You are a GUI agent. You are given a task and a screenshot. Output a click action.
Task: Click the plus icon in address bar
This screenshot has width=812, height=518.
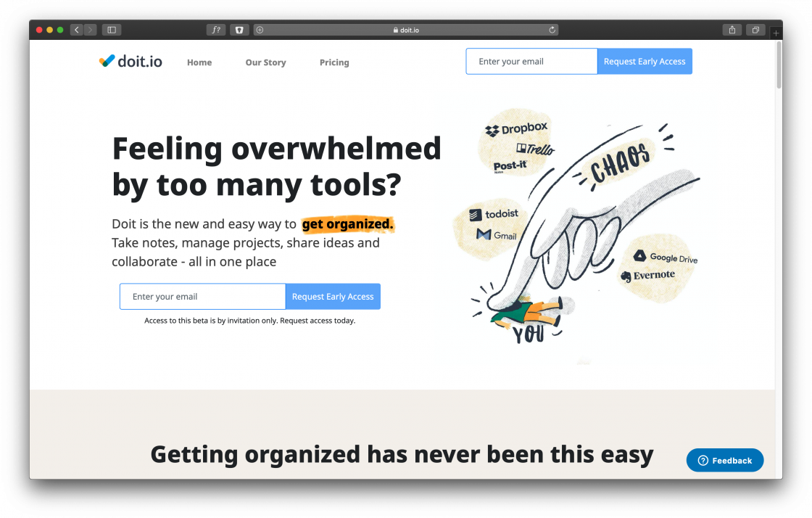tap(260, 30)
